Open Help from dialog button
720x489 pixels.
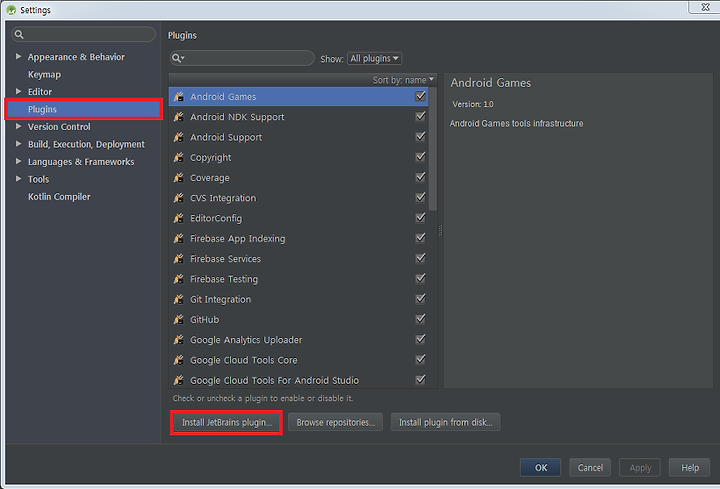689,467
